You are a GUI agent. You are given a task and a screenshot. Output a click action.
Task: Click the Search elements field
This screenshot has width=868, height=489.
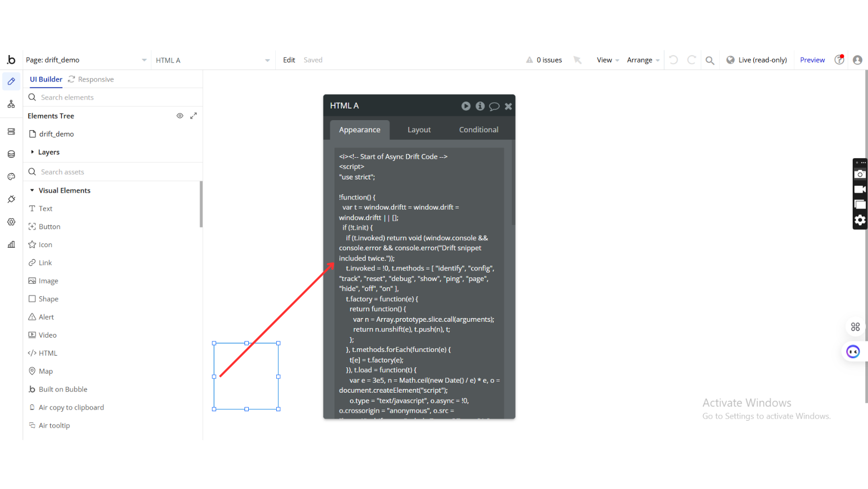113,97
